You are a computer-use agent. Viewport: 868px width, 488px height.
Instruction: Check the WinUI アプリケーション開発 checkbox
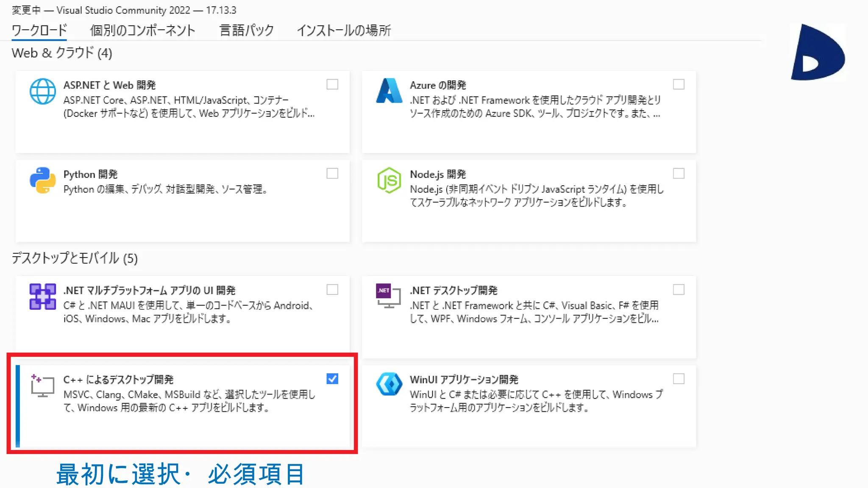coord(679,379)
